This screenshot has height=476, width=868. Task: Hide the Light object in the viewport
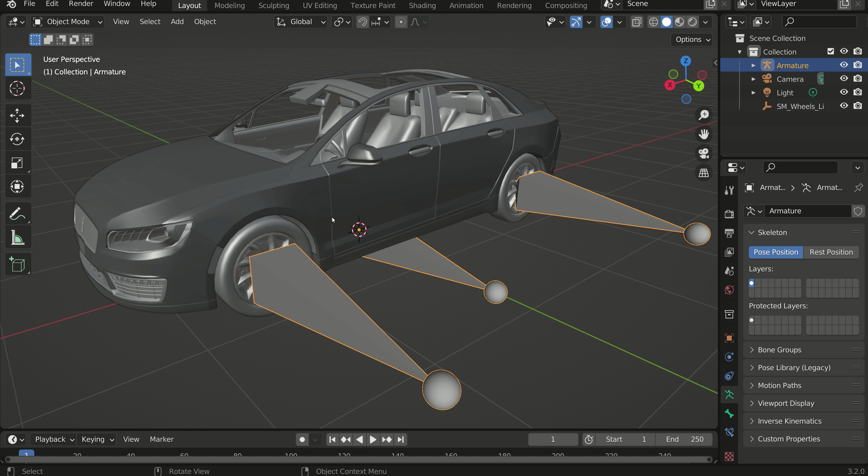tap(844, 92)
